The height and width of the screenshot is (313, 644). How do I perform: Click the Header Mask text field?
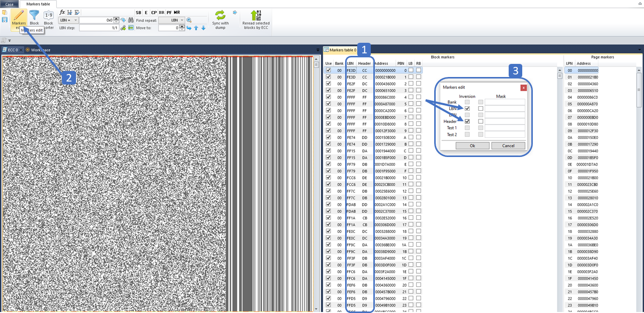505,121
